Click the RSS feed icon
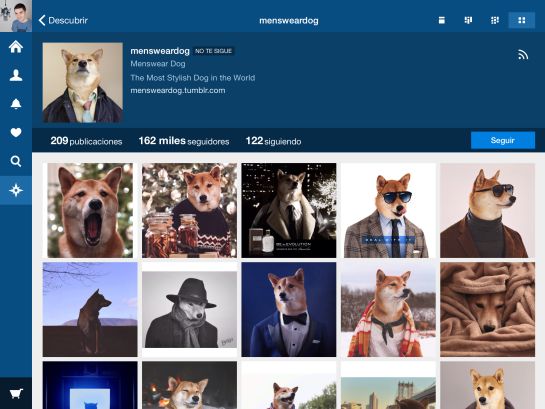This screenshot has height=409, width=545. [523, 55]
